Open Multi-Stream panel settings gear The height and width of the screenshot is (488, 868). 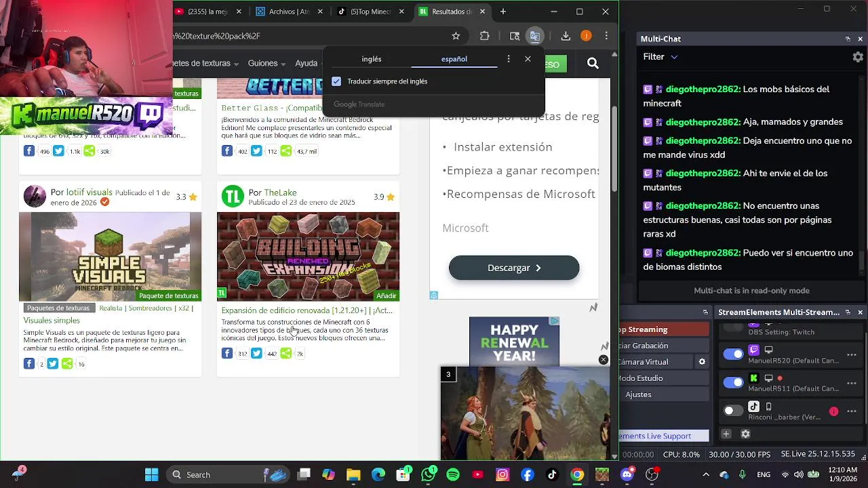[745, 434]
